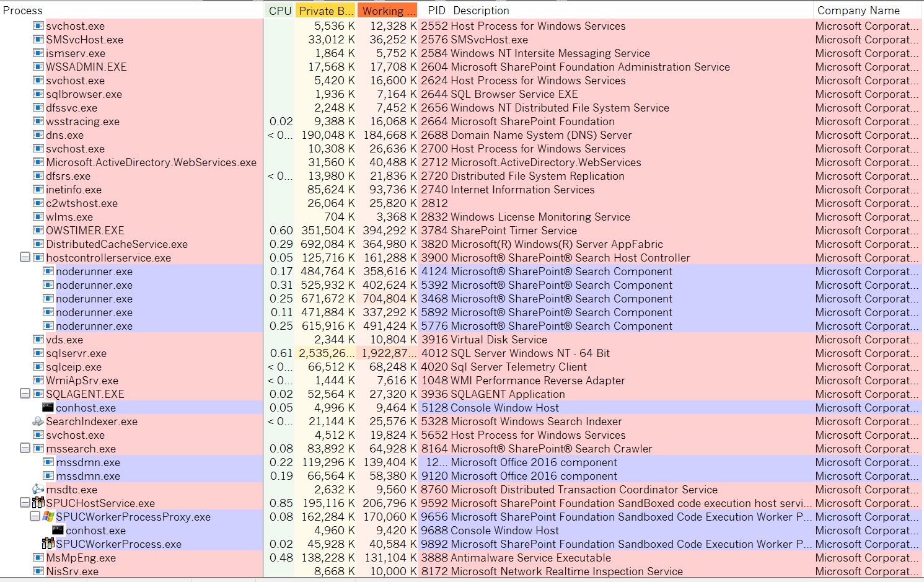Click the 692,084 K private bytes value
This screenshot has height=582, width=924.
click(328, 244)
